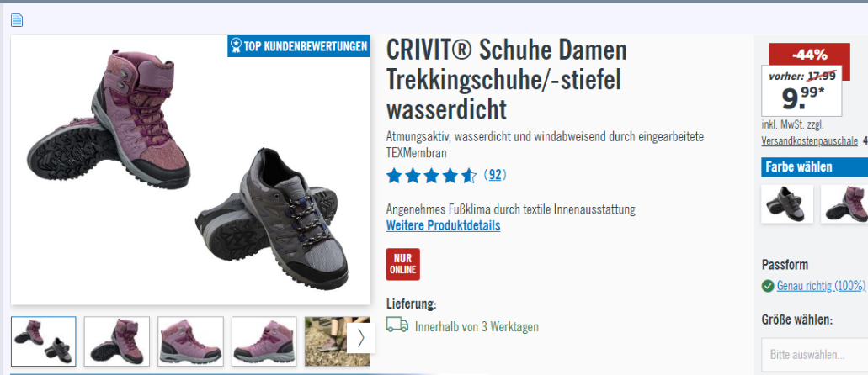The height and width of the screenshot is (375, 868).
Task: Click the Genau richtig (100%) fit link
Action: 821,286
